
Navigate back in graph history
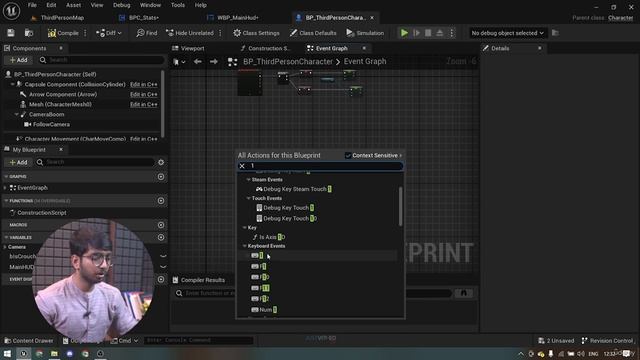click(198, 62)
